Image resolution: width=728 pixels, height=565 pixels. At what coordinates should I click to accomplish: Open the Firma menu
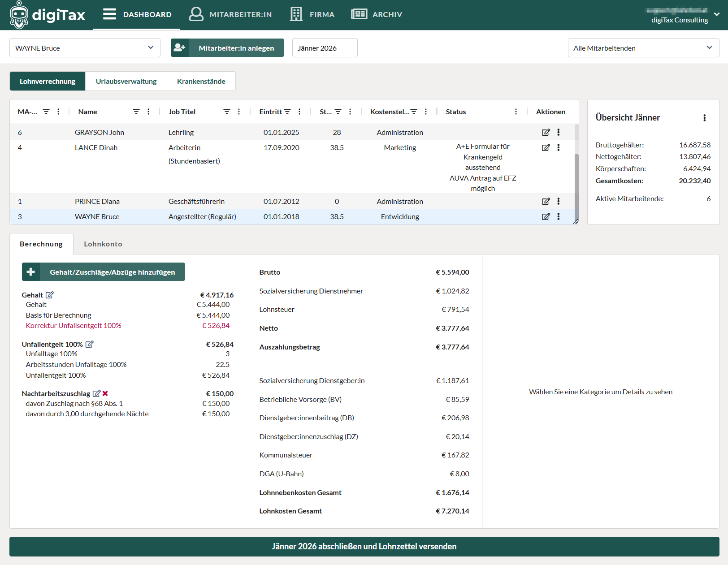coord(312,14)
